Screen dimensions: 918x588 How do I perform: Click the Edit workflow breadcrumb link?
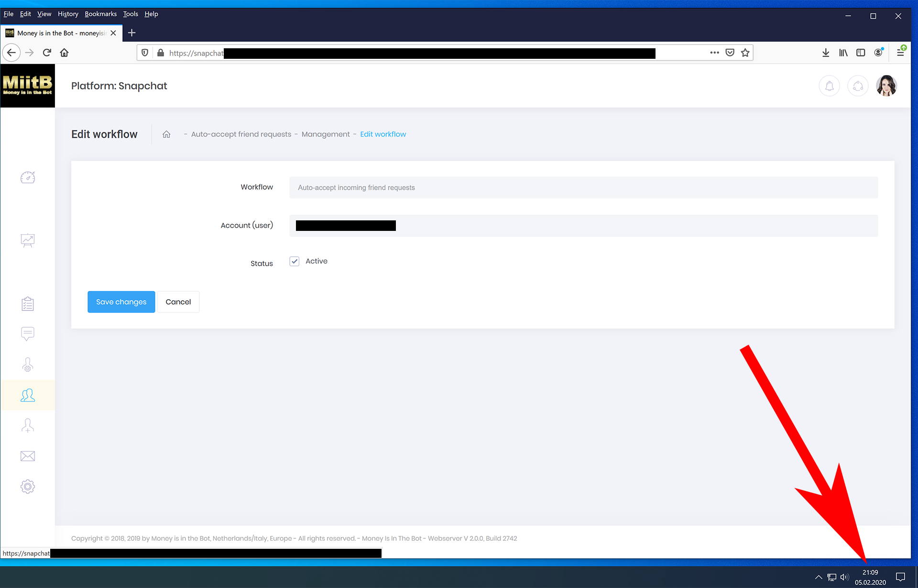pyautogui.click(x=383, y=134)
